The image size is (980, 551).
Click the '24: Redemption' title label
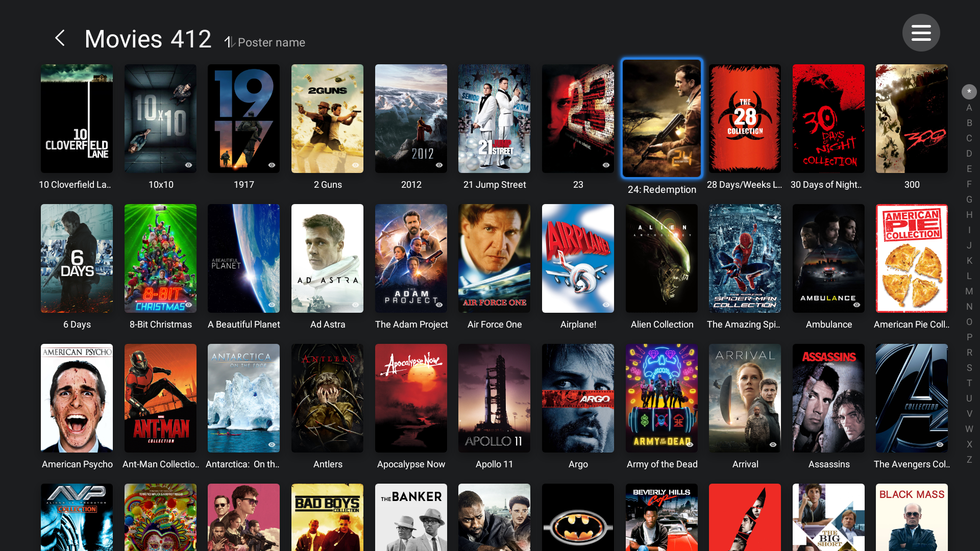coord(661,189)
